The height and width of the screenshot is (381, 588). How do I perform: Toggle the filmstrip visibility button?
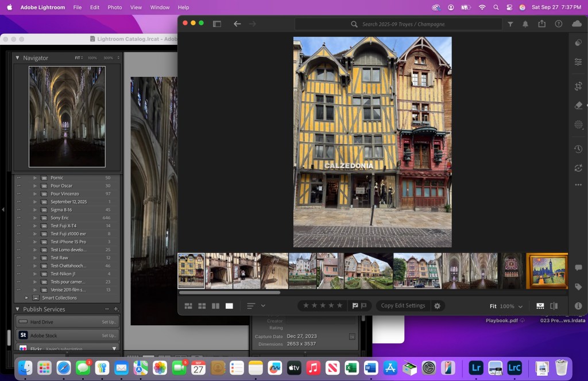click(x=540, y=306)
